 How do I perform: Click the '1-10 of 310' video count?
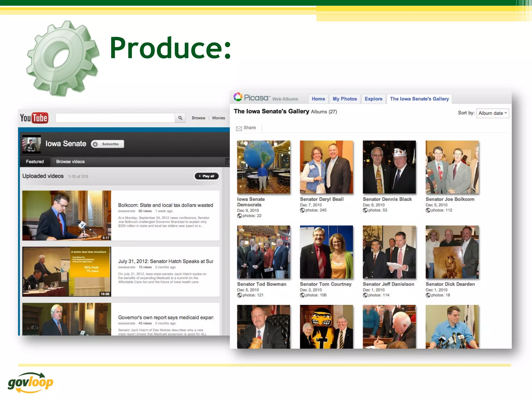point(78,177)
